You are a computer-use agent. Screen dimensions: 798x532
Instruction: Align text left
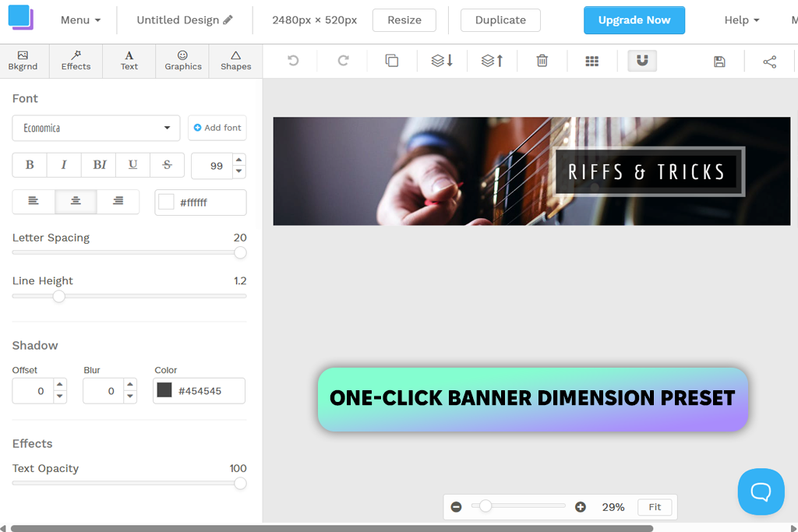33,201
